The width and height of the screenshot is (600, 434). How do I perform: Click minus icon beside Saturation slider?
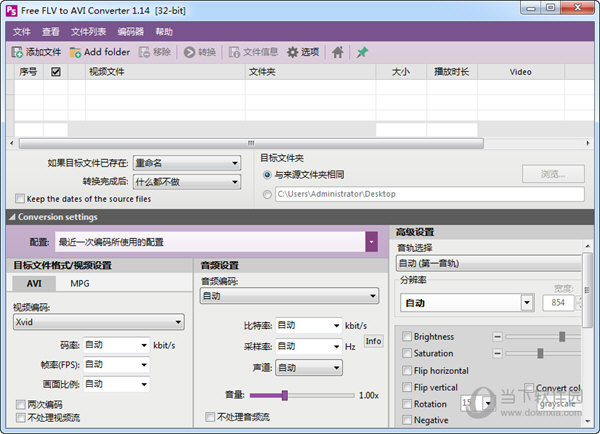(x=497, y=353)
